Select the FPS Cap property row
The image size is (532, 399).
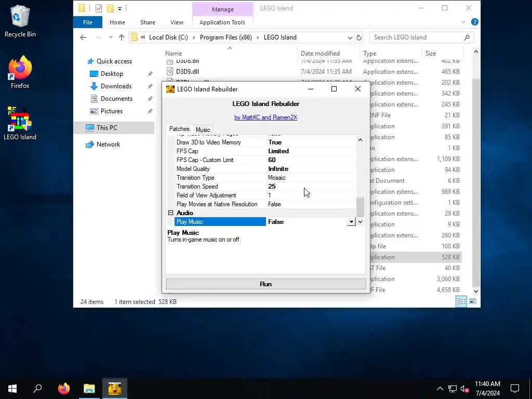tap(265, 151)
